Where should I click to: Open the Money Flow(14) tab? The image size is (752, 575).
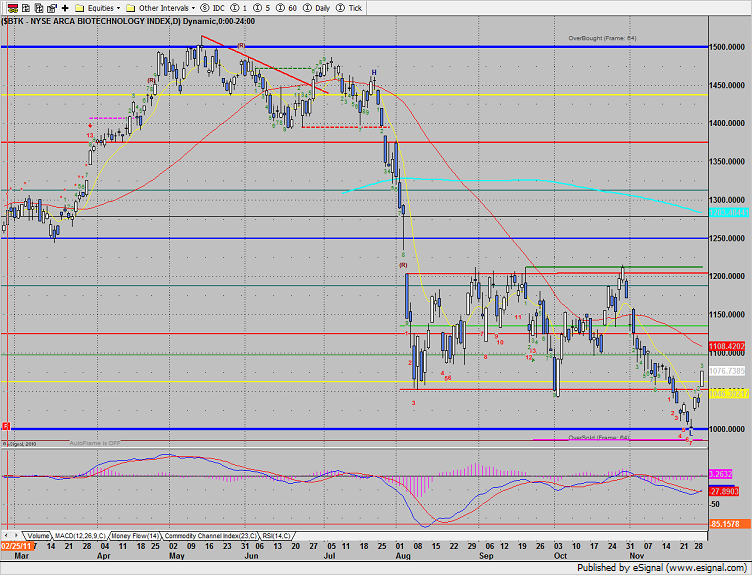coord(135,536)
